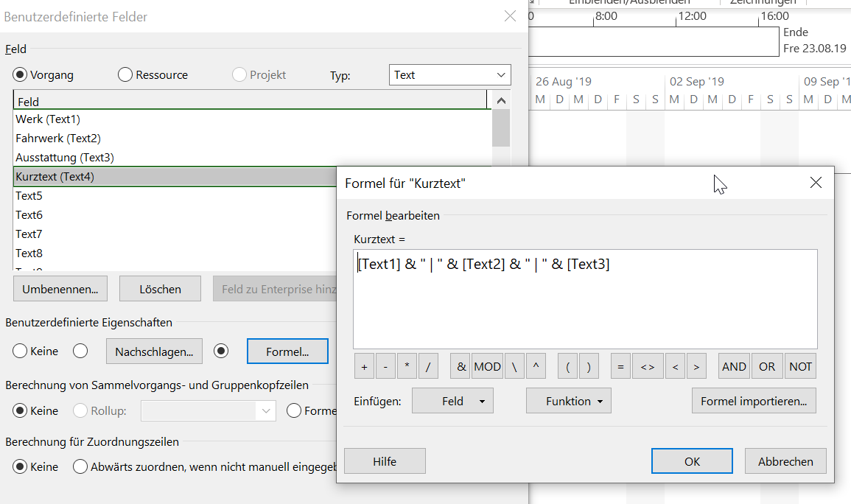Select Fahrwerk (Text2) in field list
851x504 pixels.
pos(58,139)
